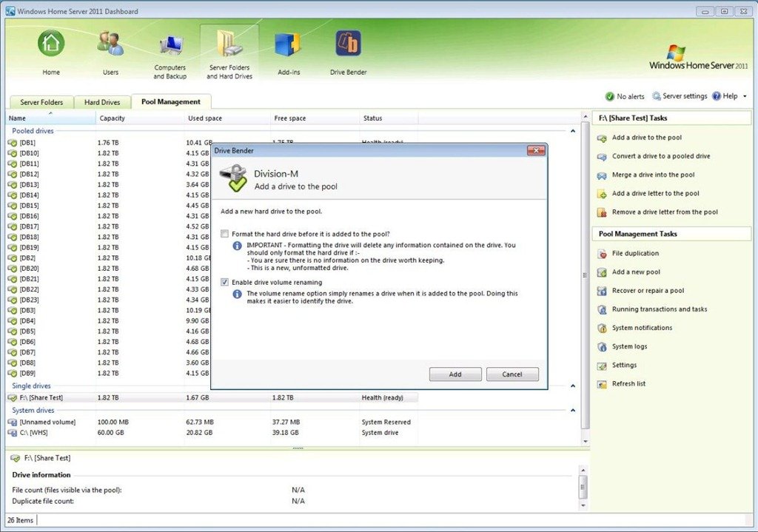
Task: Click the System notifications icon
Action: point(602,328)
